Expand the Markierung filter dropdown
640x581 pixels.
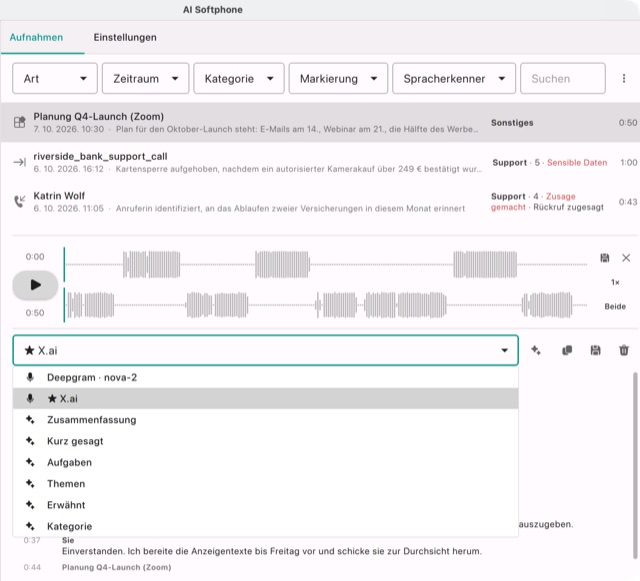point(338,78)
